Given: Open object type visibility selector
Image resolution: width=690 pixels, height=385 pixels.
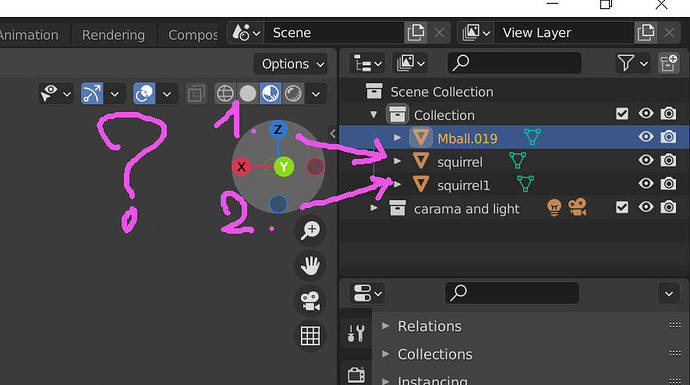Looking at the screenshot, I should 55,94.
